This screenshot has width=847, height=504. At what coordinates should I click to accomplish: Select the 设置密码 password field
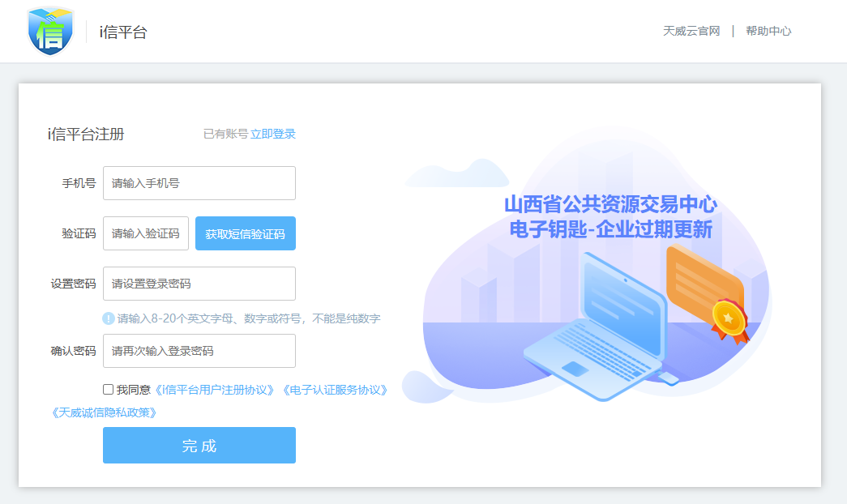pos(199,284)
